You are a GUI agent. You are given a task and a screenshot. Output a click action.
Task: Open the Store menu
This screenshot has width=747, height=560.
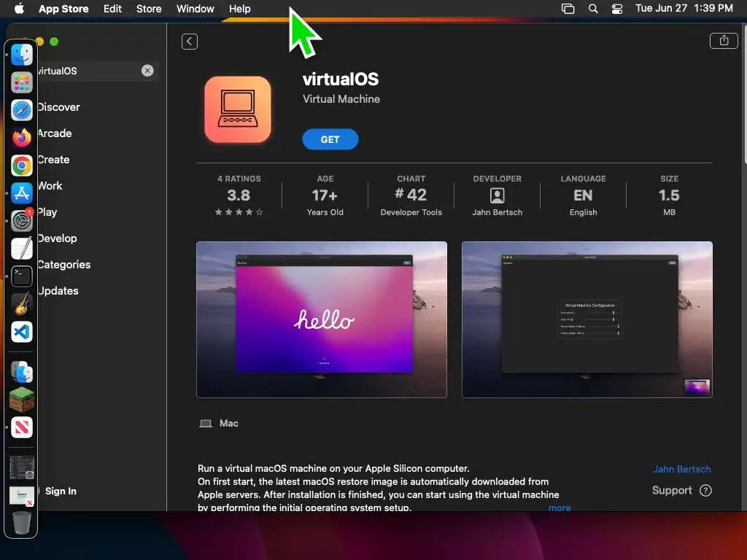149,9
